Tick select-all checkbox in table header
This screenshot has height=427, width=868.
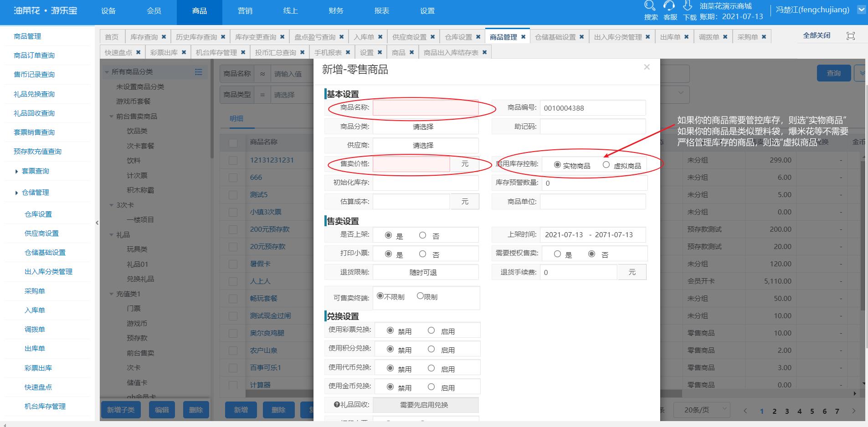pyautogui.click(x=233, y=143)
